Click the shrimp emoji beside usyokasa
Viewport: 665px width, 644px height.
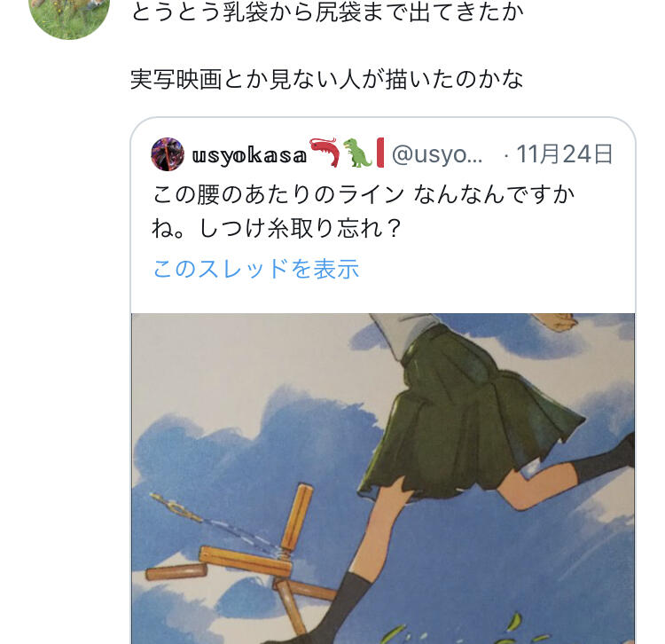point(325,153)
